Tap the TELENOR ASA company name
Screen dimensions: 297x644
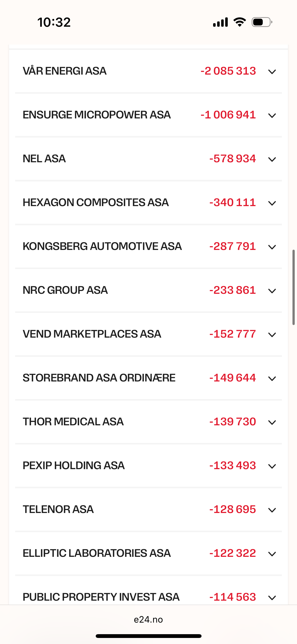58,509
